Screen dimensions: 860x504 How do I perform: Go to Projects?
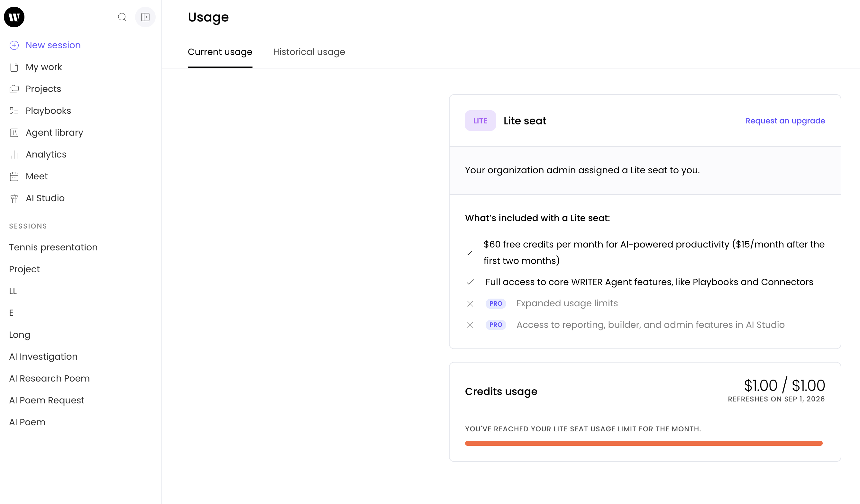43,89
